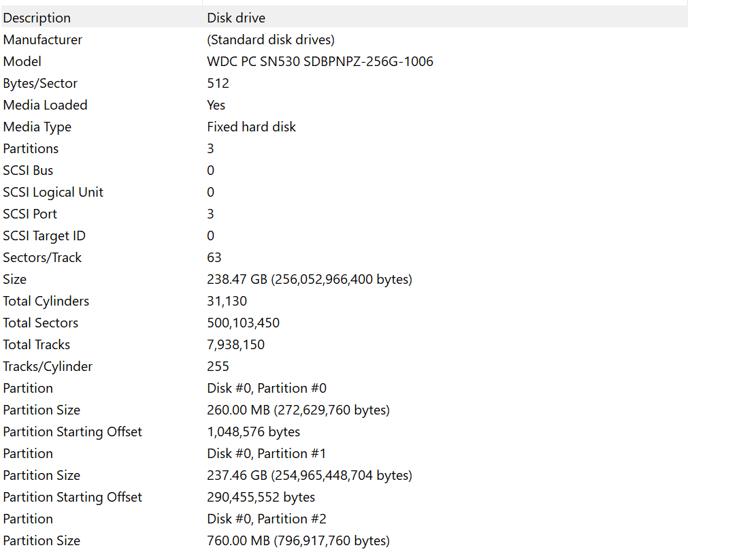The width and height of the screenshot is (756, 552).
Task: Select the Media Loaded row
Action: [45, 105]
